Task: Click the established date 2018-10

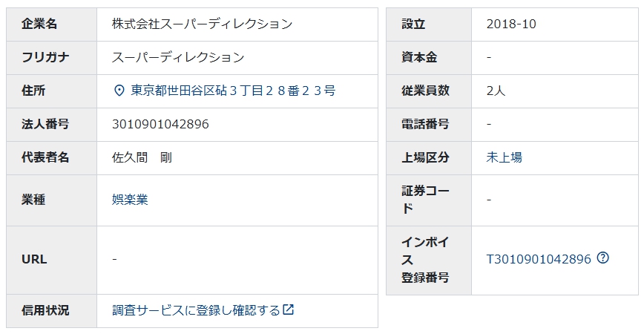Action: [x=511, y=24]
